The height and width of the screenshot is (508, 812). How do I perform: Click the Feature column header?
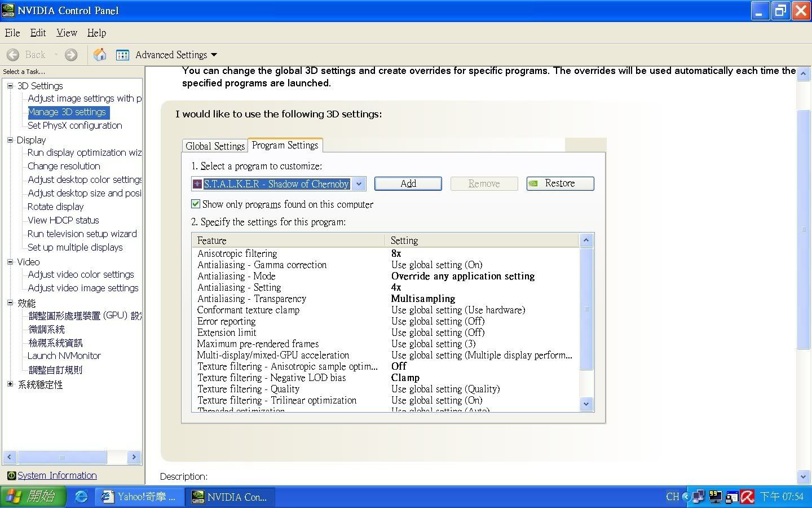click(x=288, y=240)
